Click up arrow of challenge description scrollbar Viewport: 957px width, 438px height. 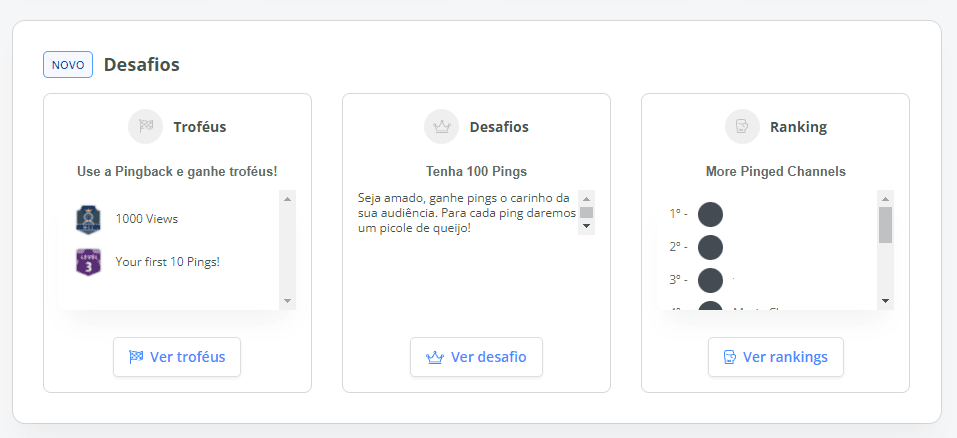pos(587,198)
